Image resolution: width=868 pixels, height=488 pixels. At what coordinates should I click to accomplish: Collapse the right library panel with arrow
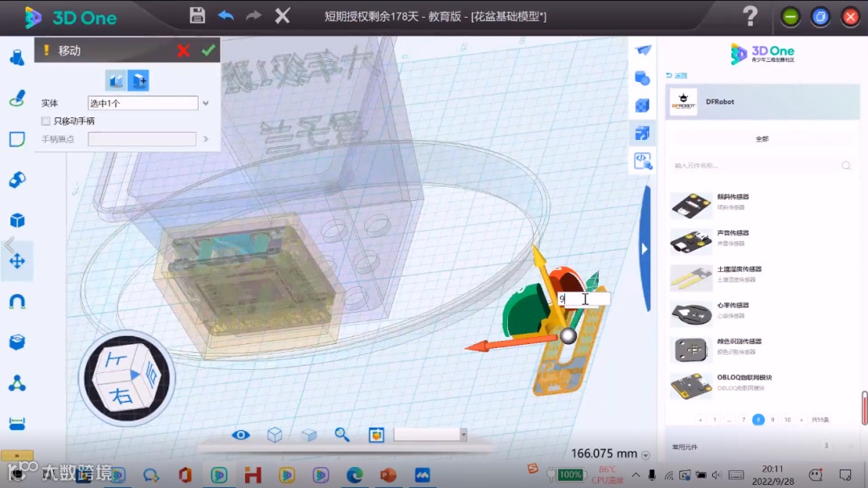click(x=645, y=249)
